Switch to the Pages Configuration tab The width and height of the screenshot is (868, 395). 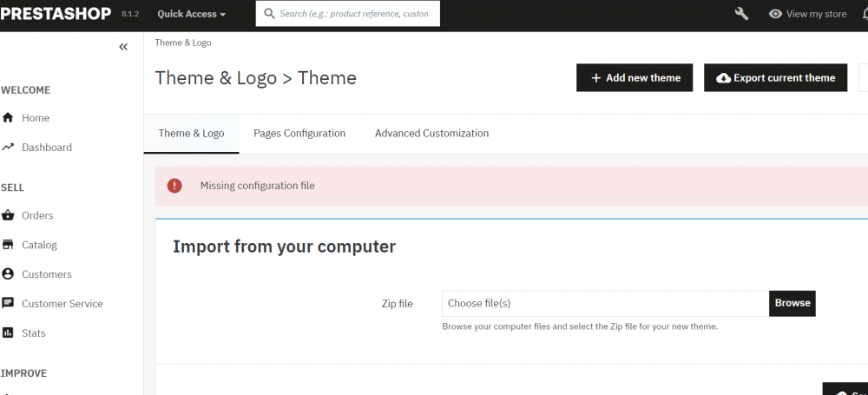299,134
